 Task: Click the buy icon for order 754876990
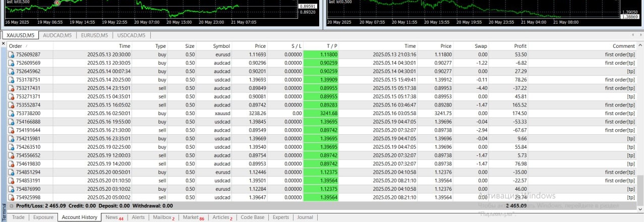click(x=12, y=189)
